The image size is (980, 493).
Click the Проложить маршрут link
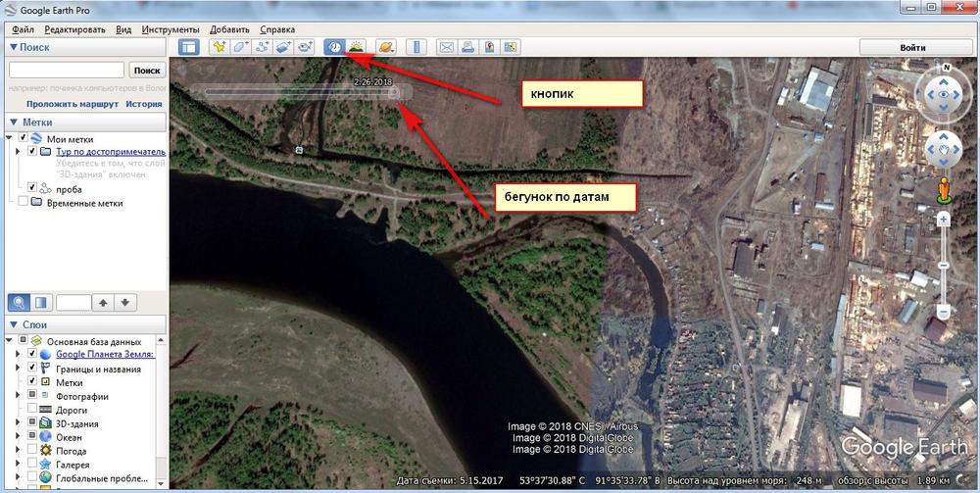click(x=72, y=103)
